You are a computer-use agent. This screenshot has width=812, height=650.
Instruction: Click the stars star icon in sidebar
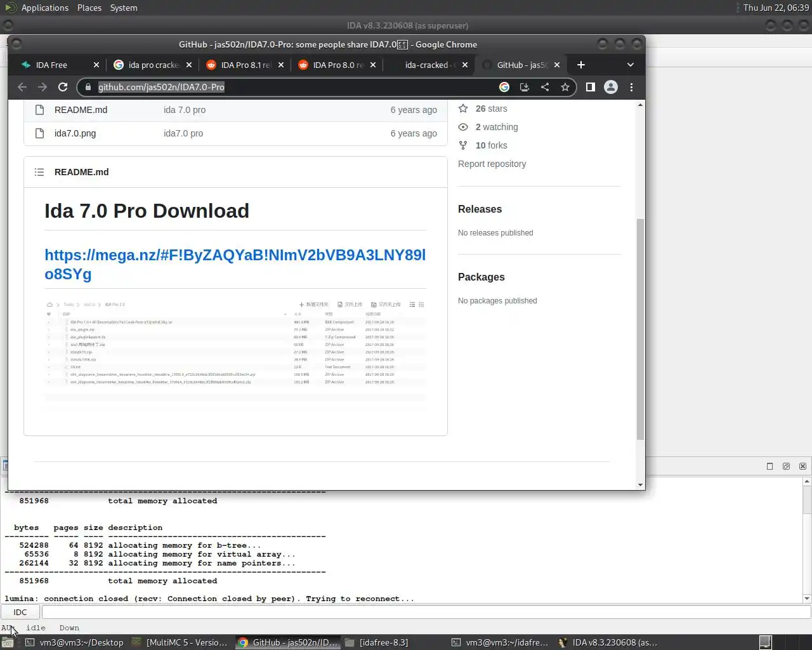(463, 109)
